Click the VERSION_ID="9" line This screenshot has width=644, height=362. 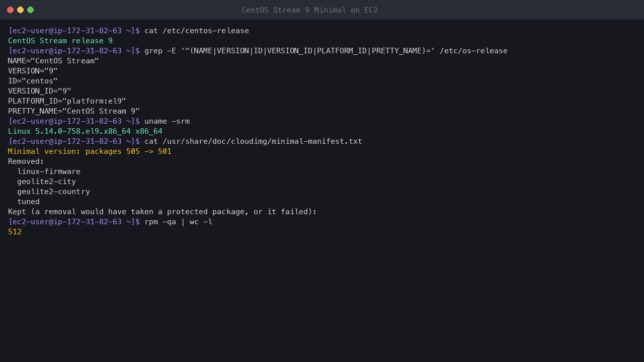40,91
